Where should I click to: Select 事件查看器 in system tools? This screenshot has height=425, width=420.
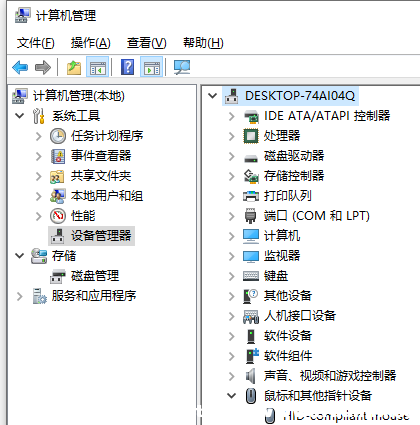pyautogui.click(x=101, y=156)
